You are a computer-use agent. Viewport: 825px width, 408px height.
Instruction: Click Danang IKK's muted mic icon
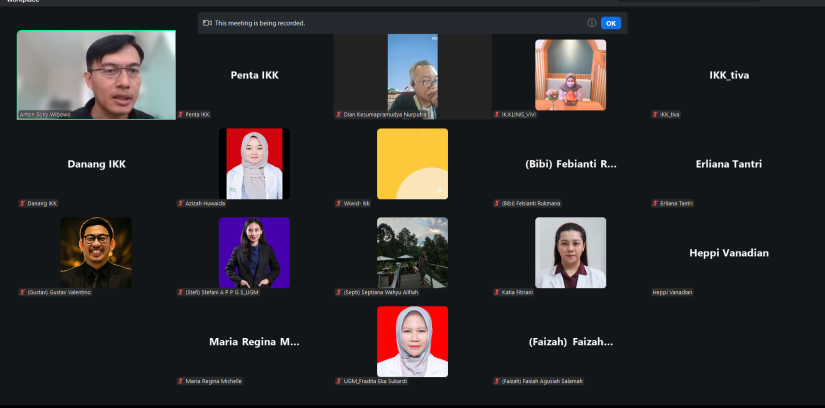tap(22, 203)
